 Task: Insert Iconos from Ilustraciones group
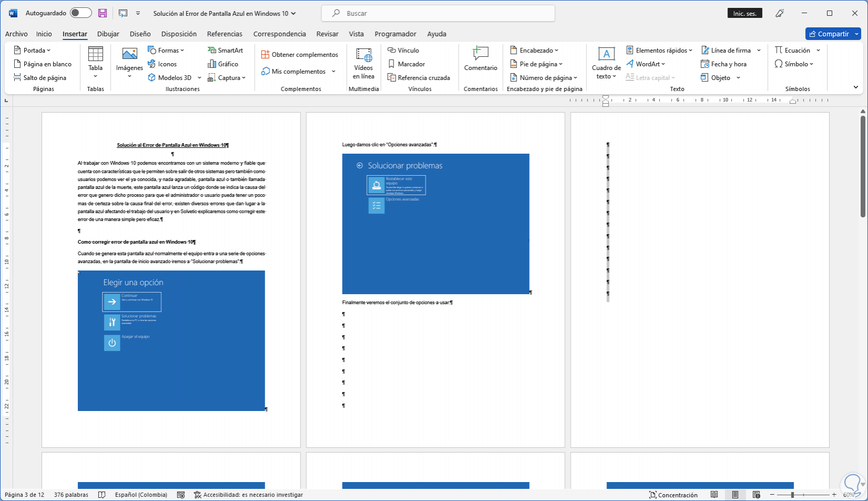coord(162,64)
